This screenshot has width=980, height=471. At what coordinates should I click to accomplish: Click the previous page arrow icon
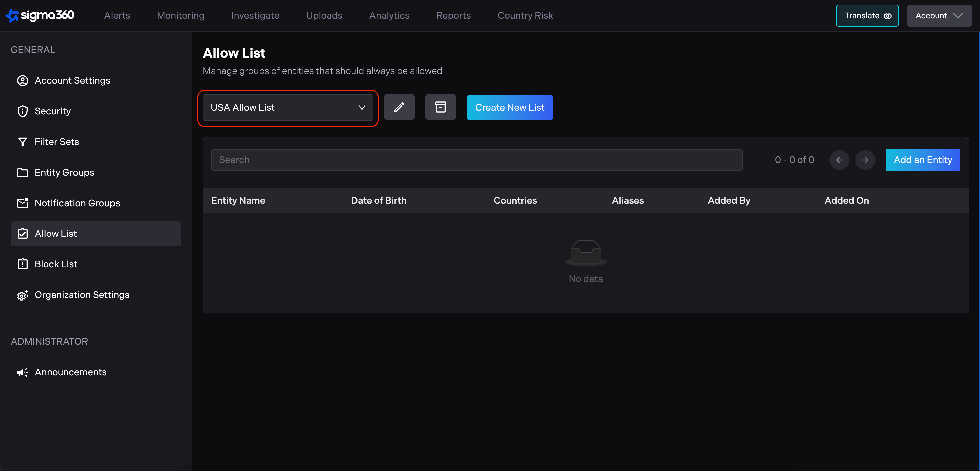(x=839, y=160)
